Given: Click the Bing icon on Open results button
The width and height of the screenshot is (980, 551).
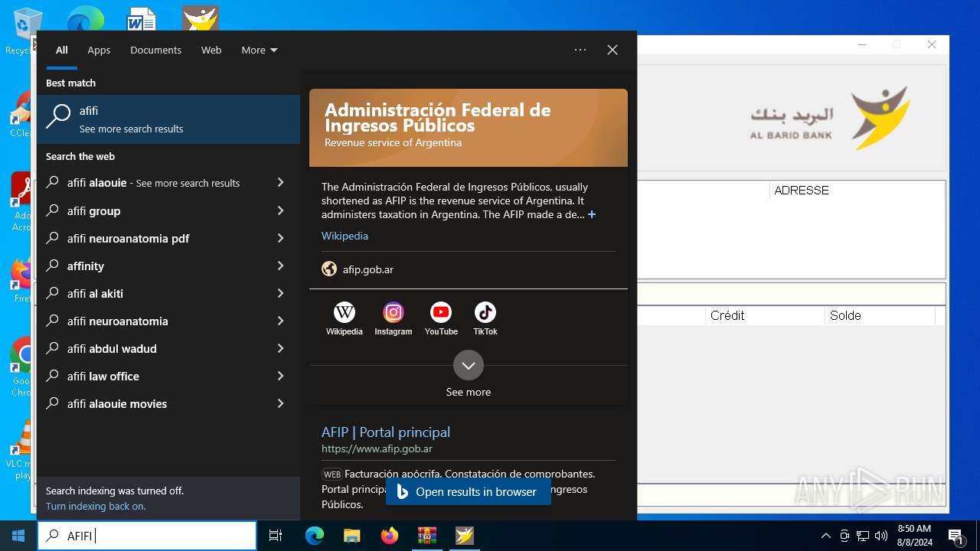Looking at the screenshot, I should (402, 491).
